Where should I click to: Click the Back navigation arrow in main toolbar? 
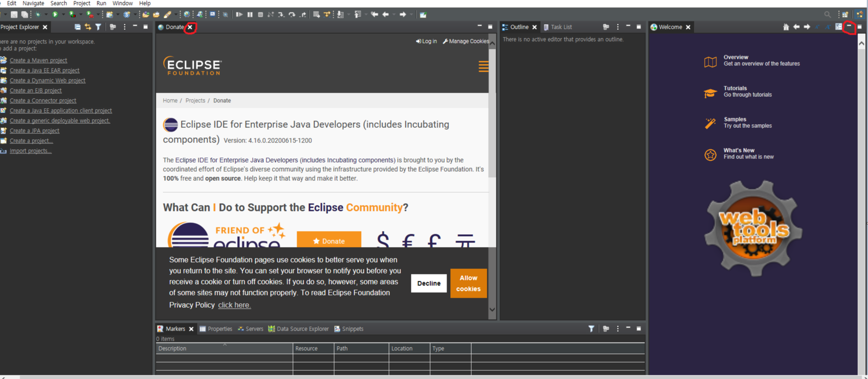(385, 15)
